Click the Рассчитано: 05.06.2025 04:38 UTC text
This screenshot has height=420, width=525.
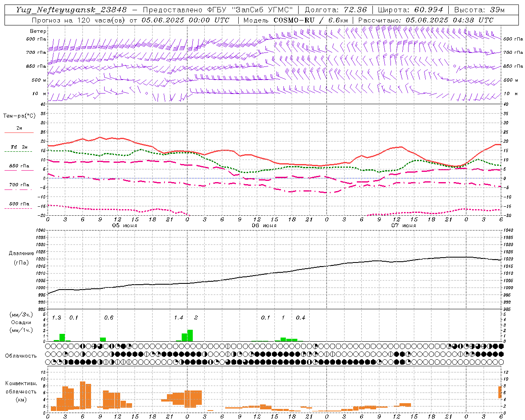[x=426, y=20]
